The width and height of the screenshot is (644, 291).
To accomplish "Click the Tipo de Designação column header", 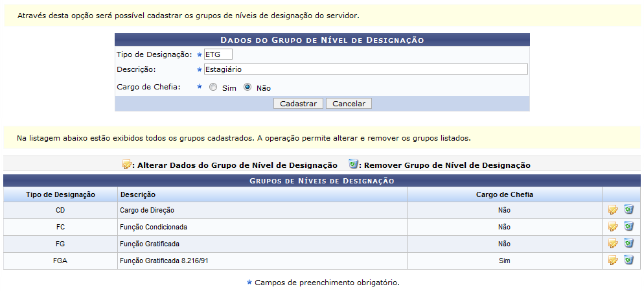I will coord(61,194).
